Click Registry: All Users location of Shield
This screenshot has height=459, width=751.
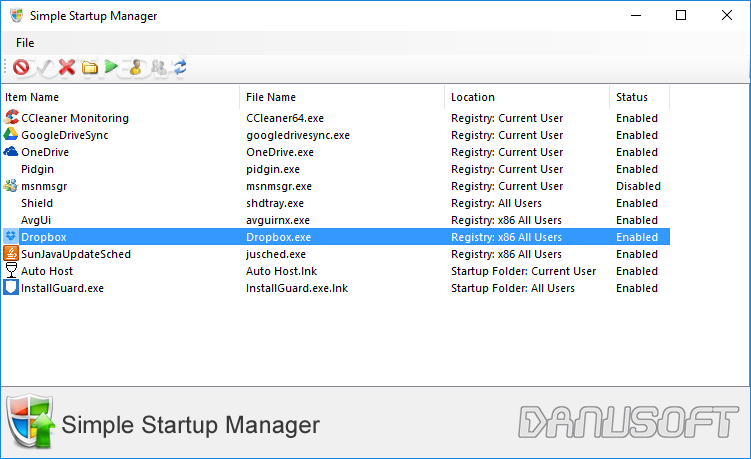(x=496, y=203)
